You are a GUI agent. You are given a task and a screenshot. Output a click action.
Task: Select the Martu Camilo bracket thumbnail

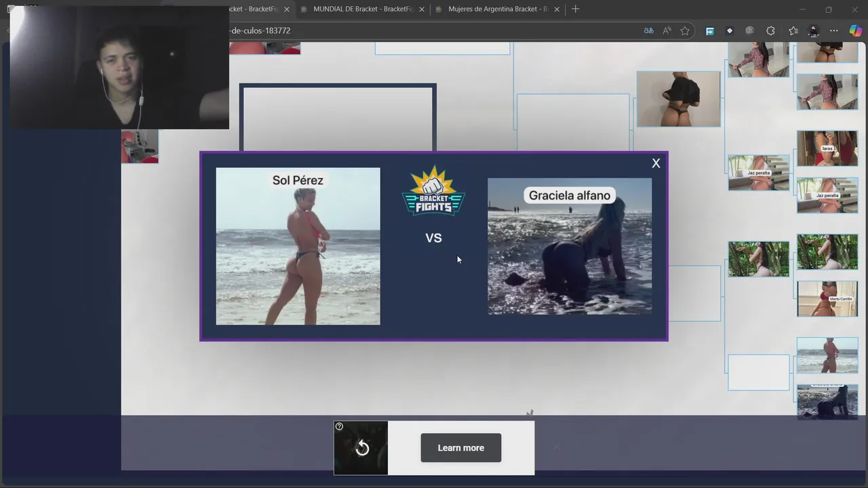point(827,299)
